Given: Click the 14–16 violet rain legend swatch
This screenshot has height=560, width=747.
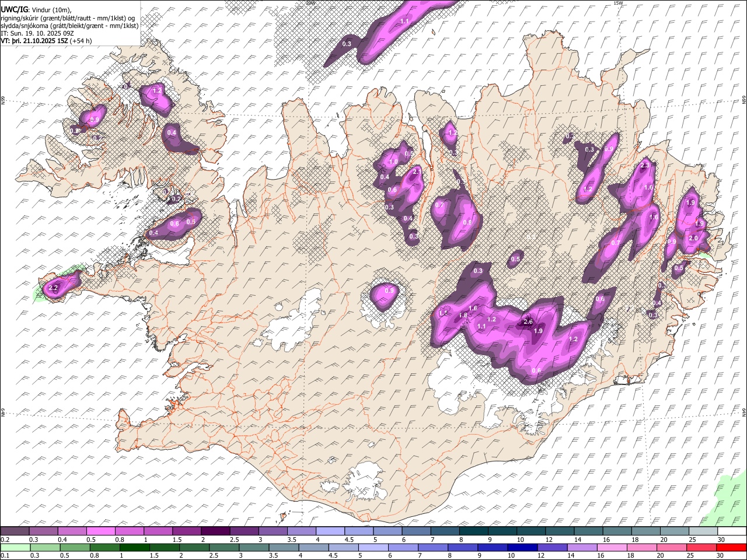Looking at the screenshot, I should [x=582, y=548].
